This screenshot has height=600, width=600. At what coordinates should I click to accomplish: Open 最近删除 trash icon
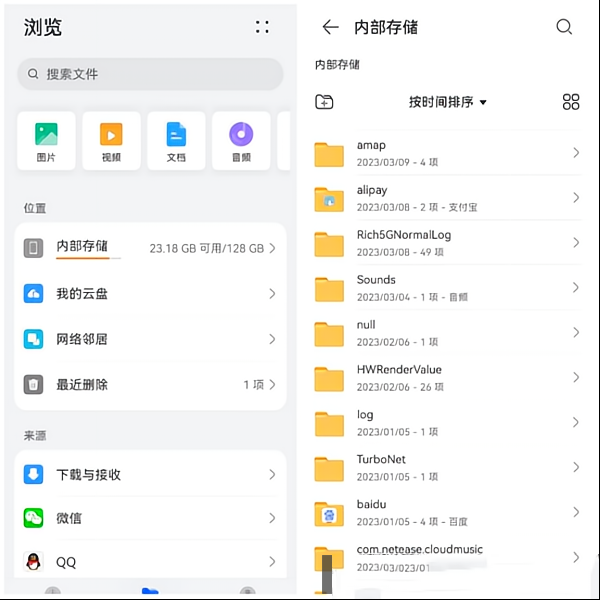pyautogui.click(x=33, y=384)
